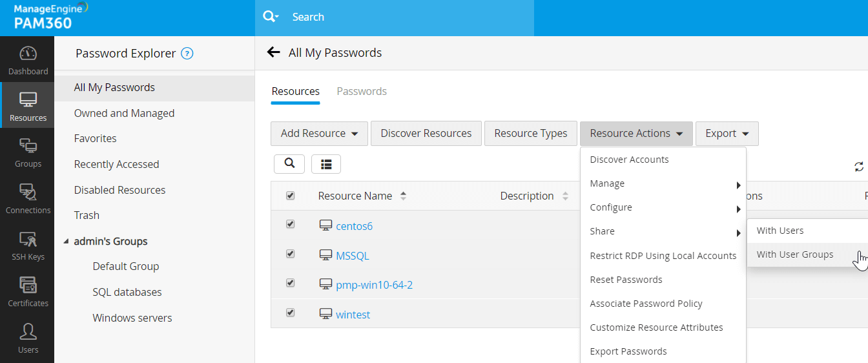Click the back arrow beside All My Passwords

pos(274,53)
